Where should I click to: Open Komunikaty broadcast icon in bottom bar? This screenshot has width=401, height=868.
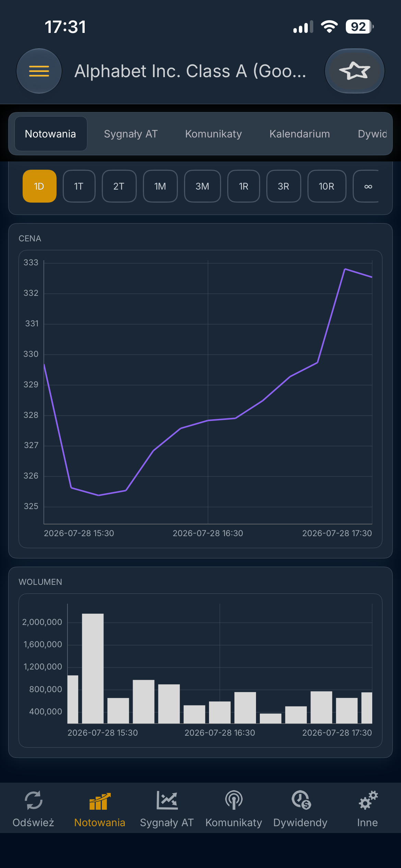coord(234,800)
